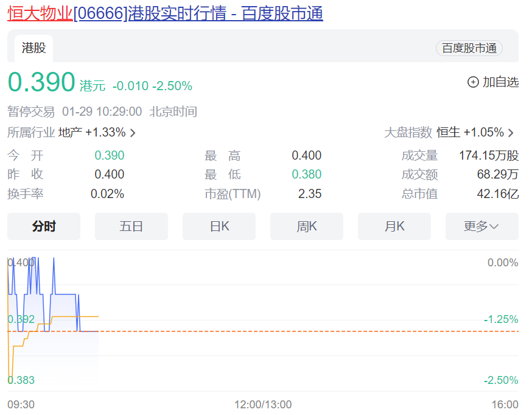Click the 12:00/13:00 time axis label

[263, 405]
